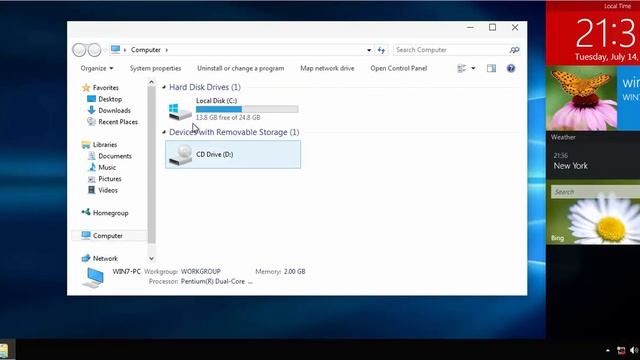Click System properties in the toolbar

click(156, 68)
